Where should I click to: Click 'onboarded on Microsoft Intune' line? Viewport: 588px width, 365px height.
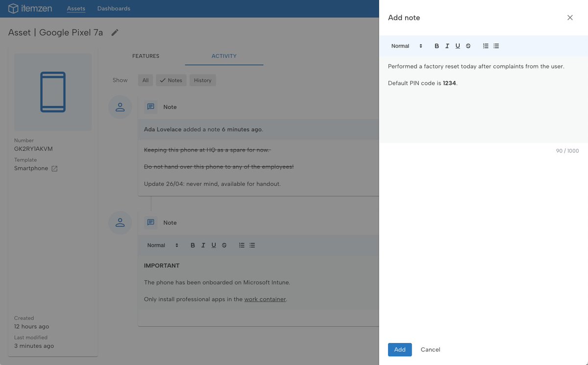click(217, 283)
